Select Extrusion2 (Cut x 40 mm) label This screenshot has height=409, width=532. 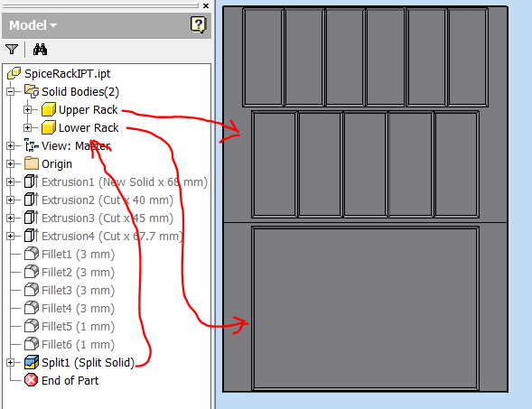pyautogui.click(x=107, y=200)
